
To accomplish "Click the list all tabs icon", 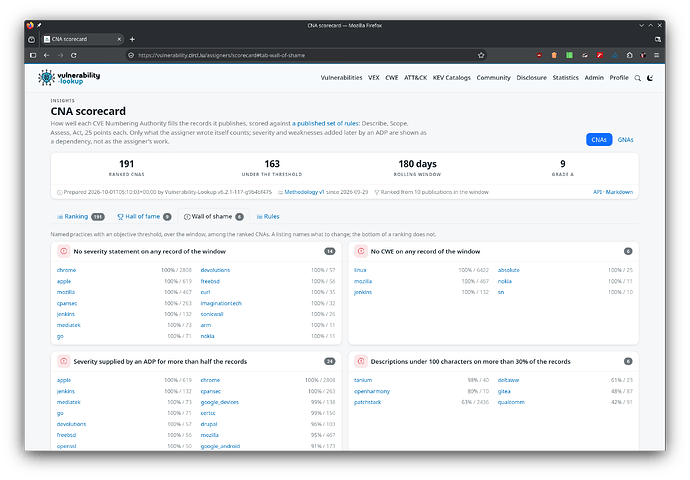I will coord(657,39).
